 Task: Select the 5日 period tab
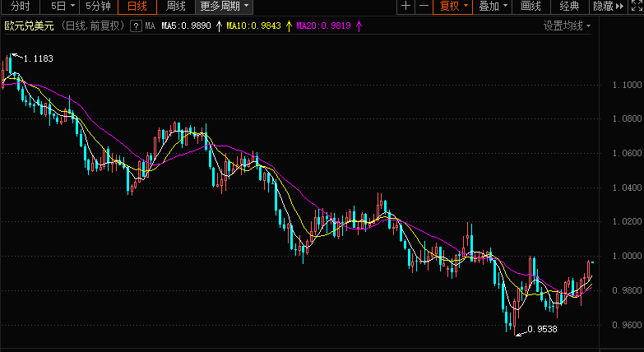[x=58, y=6]
